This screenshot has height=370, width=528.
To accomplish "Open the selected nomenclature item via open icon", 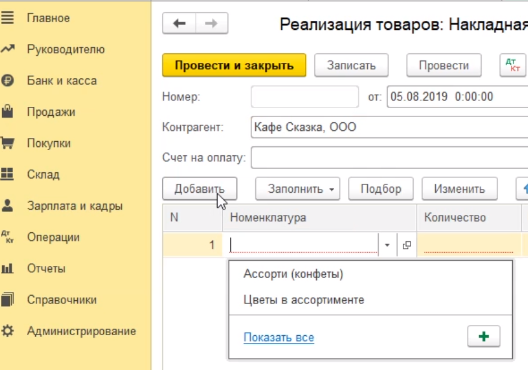I will [x=407, y=245].
